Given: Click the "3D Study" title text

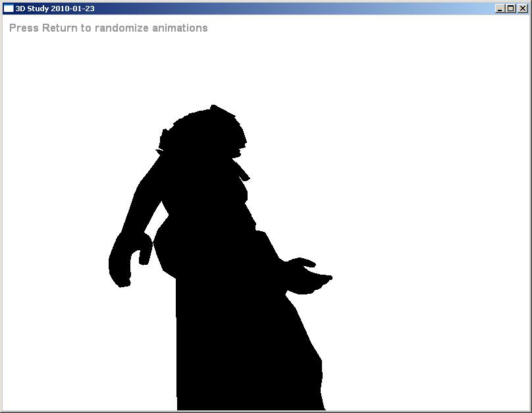Looking at the screenshot, I should coord(33,9).
